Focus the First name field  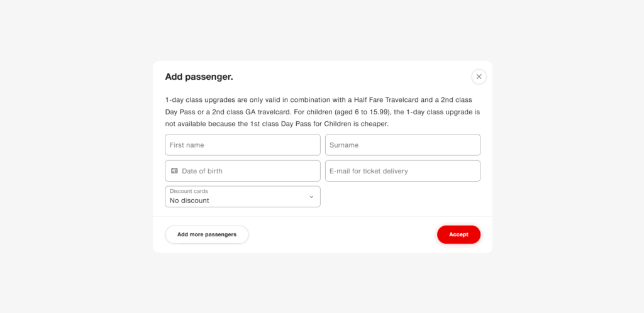click(x=242, y=145)
